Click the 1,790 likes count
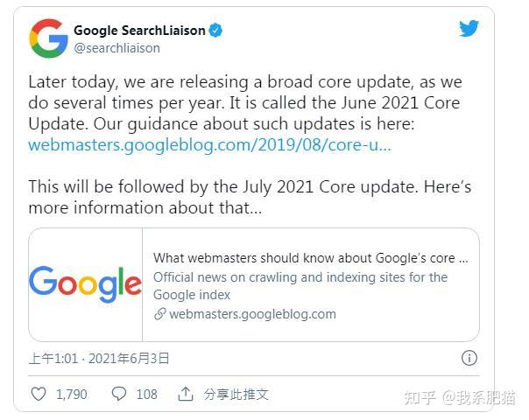529x420 pixels. [72, 394]
